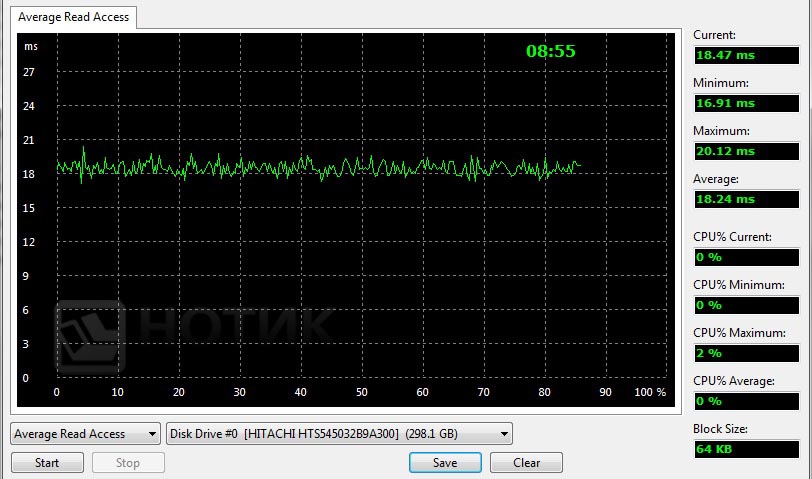Save the benchmark results
Screen dimensions: 812x479
click(445, 462)
